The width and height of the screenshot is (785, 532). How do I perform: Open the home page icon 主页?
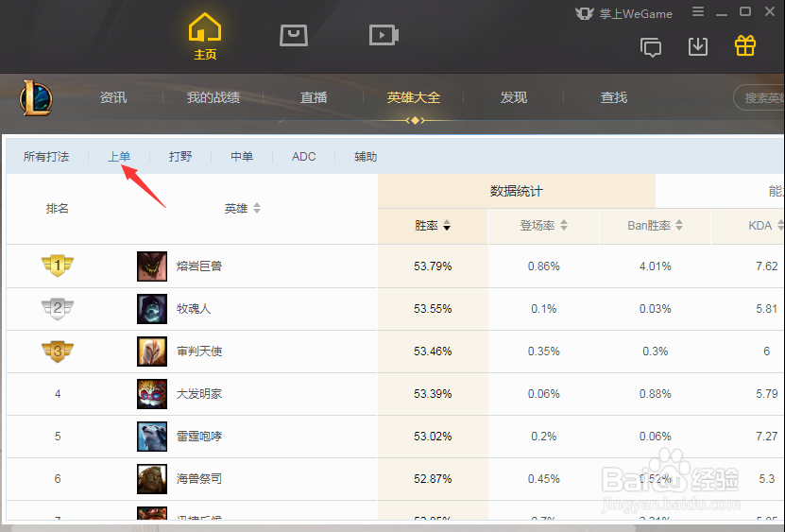point(205,37)
